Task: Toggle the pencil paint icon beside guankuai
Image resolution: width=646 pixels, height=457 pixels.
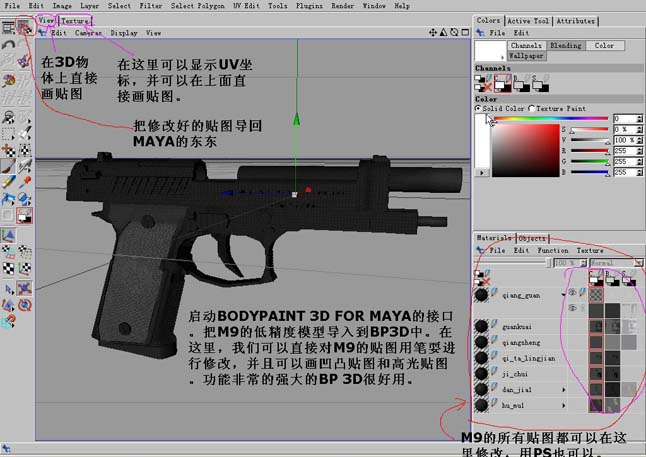Action: [494, 324]
